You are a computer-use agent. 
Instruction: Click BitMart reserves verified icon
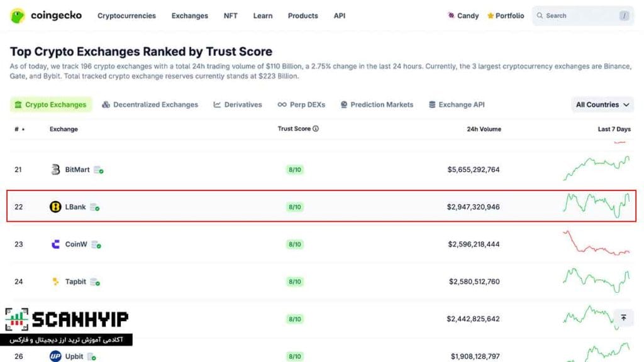[x=99, y=170]
